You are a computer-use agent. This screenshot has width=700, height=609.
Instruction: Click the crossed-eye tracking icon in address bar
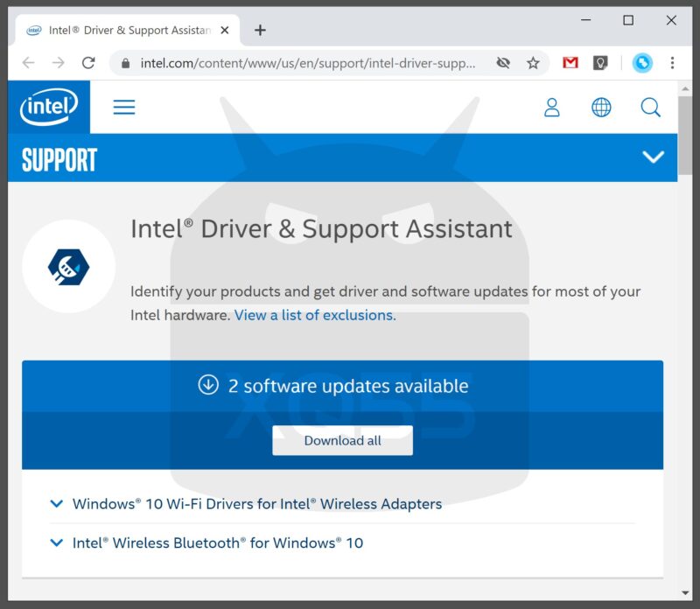click(x=502, y=63)
